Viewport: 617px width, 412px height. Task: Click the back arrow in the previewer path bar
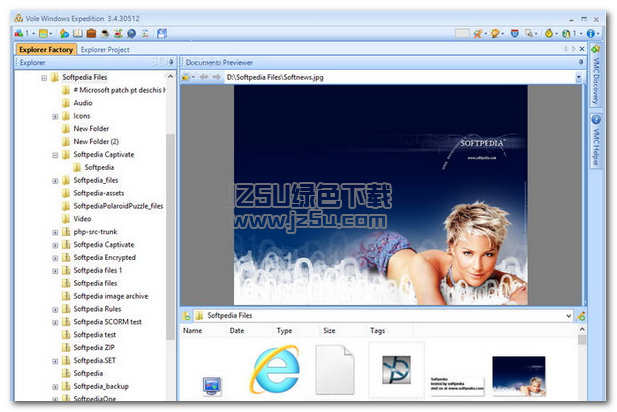[204, 77]
